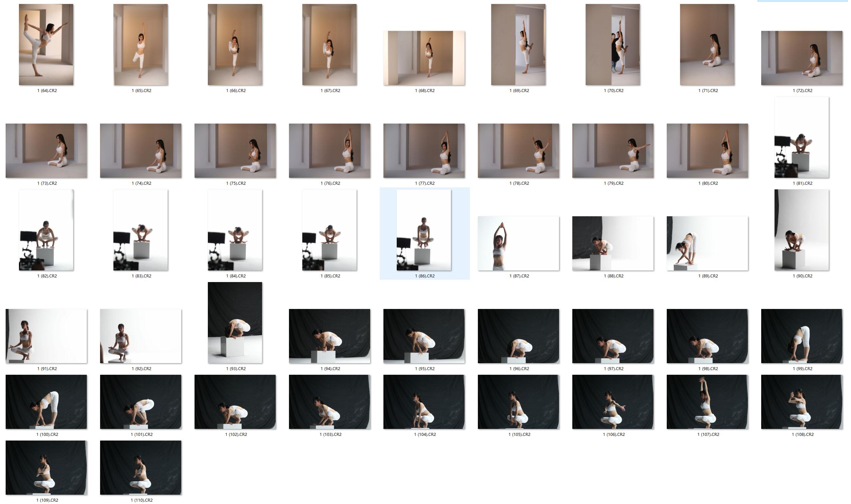Click file name label 1 (75).CR2
The height and width of the screenshot is (504, 851).
click(x=236, y=183)
